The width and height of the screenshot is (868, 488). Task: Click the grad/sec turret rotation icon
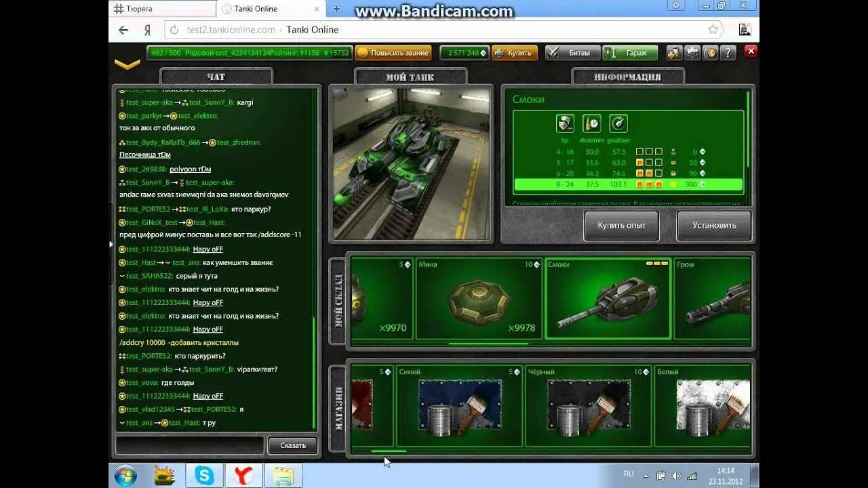pyautogui.click(x=618, y=123)
